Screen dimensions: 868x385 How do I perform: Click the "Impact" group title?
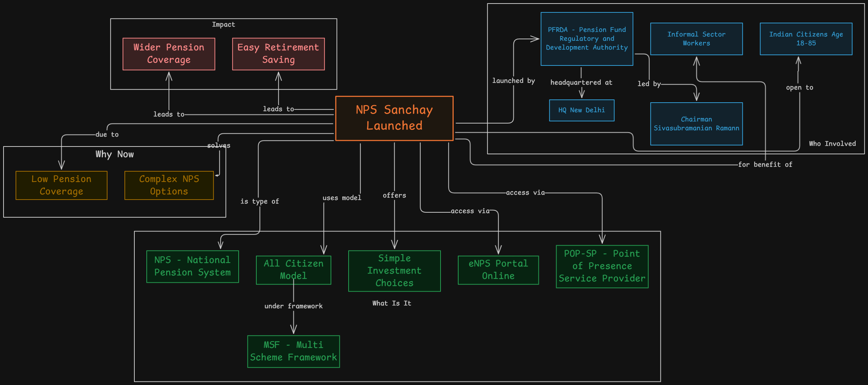click(x=223, y=24)
